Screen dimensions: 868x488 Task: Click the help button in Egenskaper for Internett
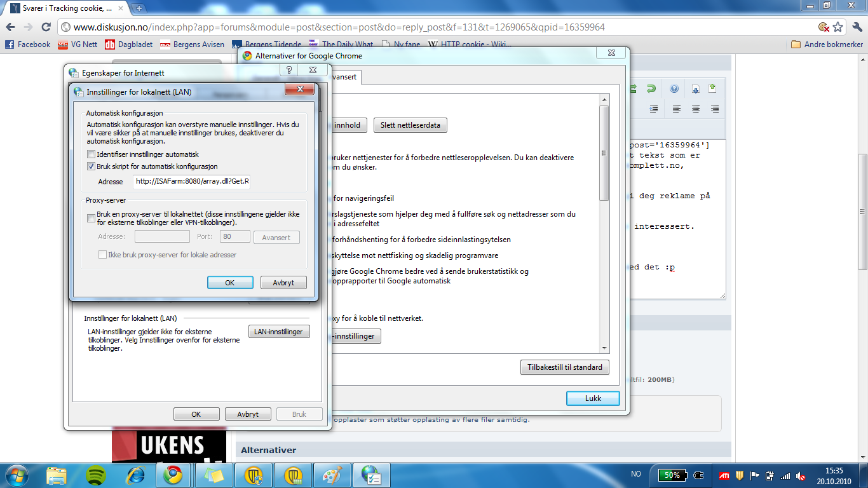(x=290, y=71)
